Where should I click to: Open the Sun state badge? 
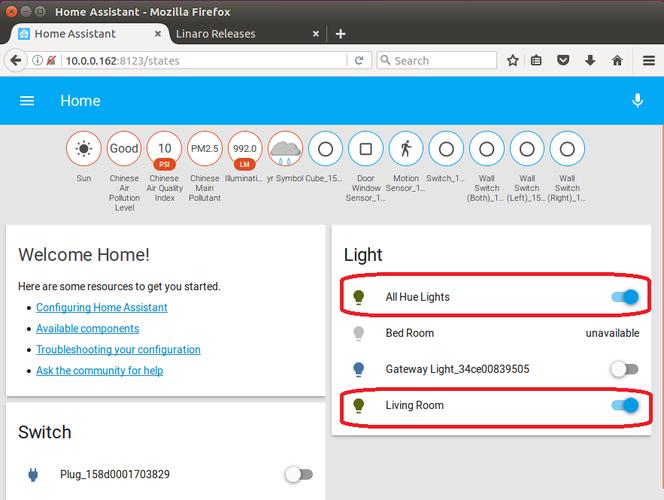[84, 149]
